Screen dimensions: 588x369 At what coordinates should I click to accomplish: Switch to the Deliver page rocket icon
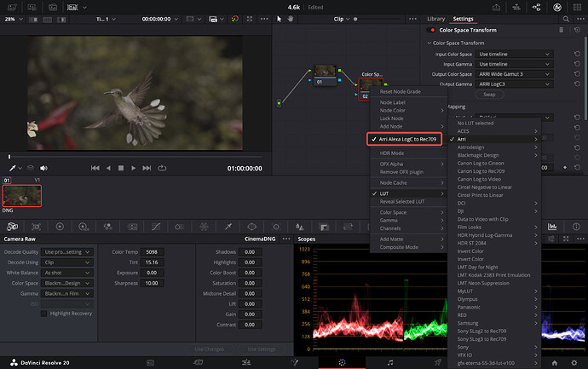pos(438,362)
